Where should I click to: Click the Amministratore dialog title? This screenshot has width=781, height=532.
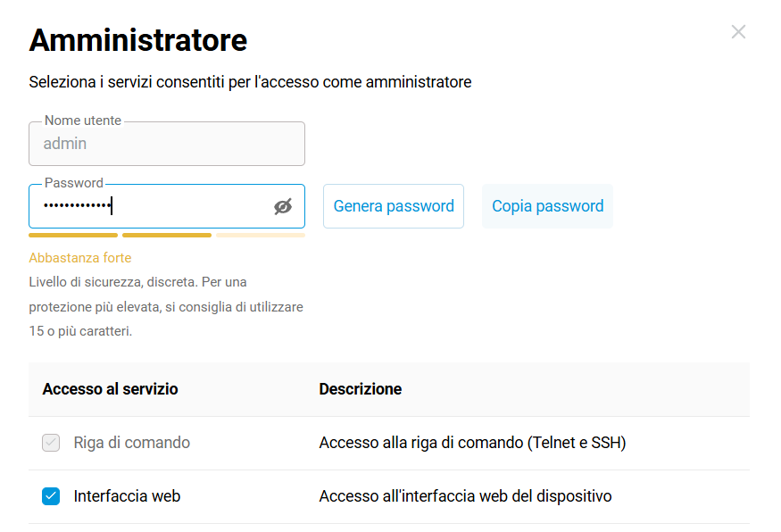click(x=138, y=40)
